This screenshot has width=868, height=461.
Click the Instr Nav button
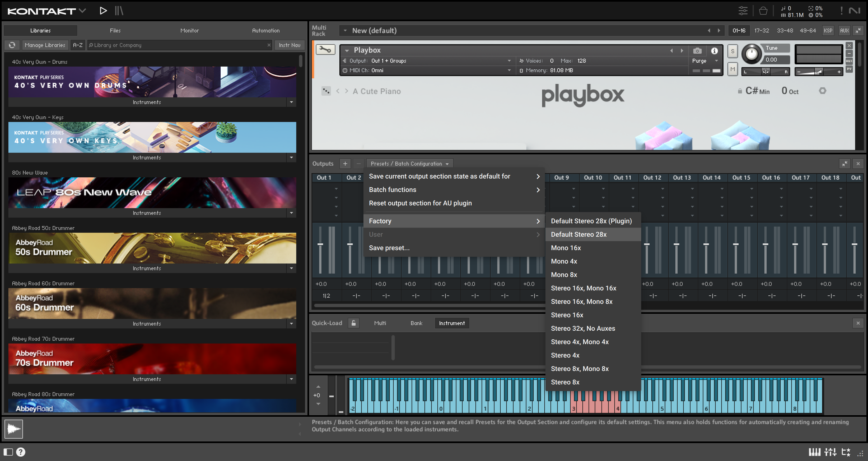pos(289,45)
